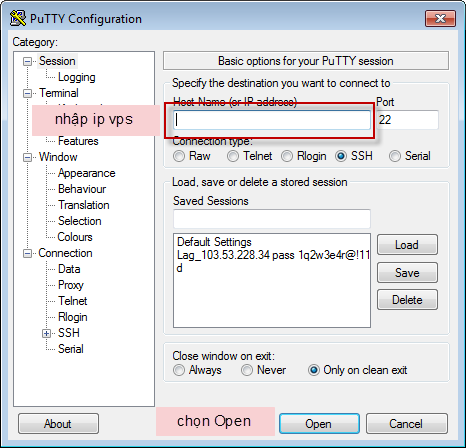Open Behaviour settings

point(82,189)
